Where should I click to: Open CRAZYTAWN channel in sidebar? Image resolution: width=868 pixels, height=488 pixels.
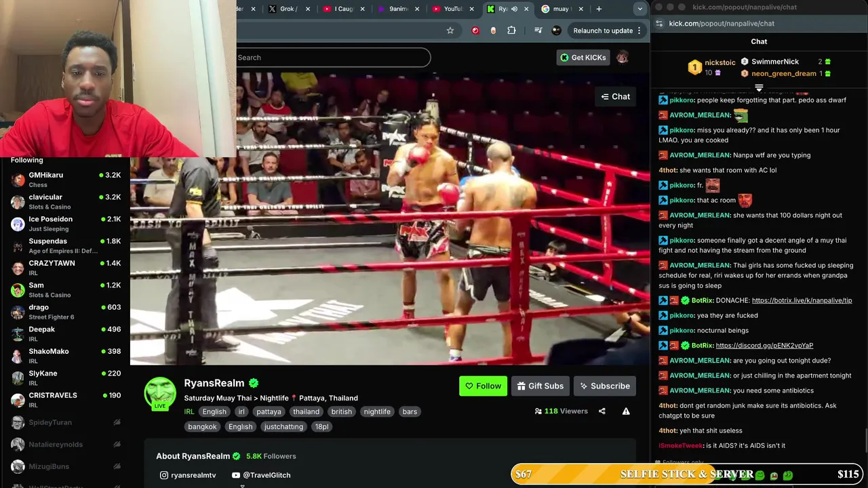tap(66, 268)
